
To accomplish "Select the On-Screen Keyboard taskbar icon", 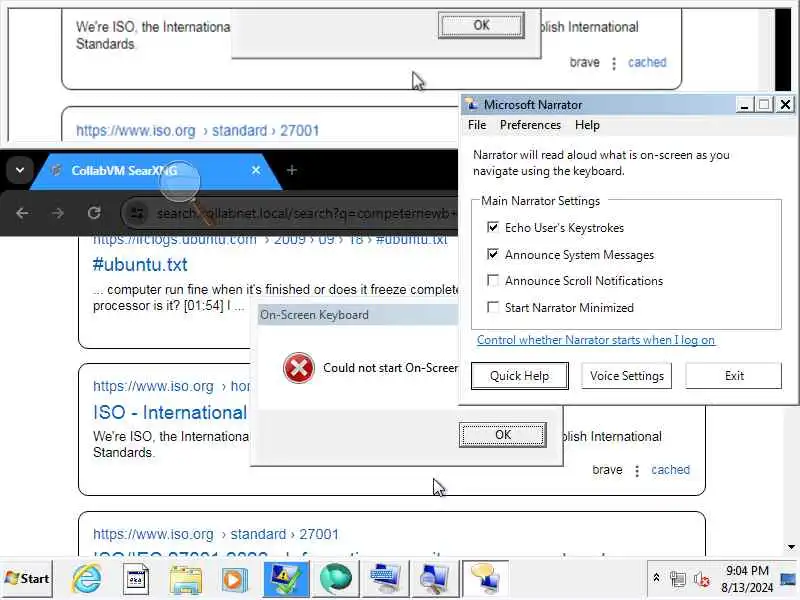I will click(386, 579).
